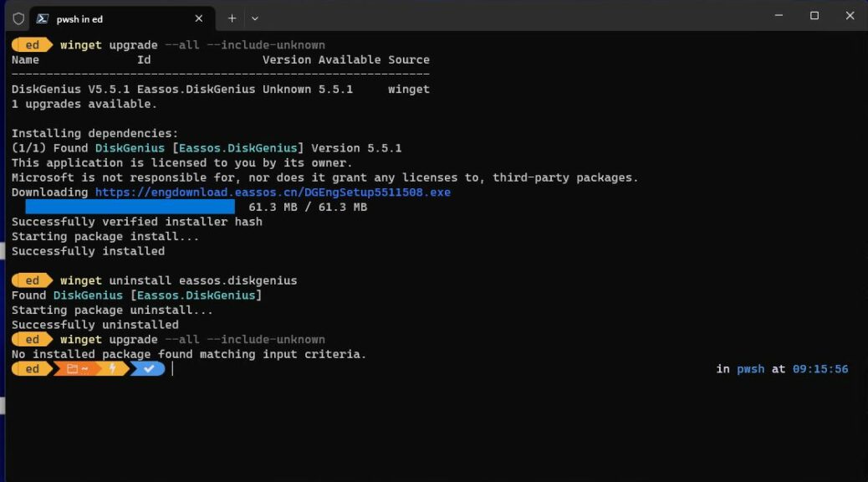Click the 'Source' column header
Screen dimensions: 868x482
409,60
